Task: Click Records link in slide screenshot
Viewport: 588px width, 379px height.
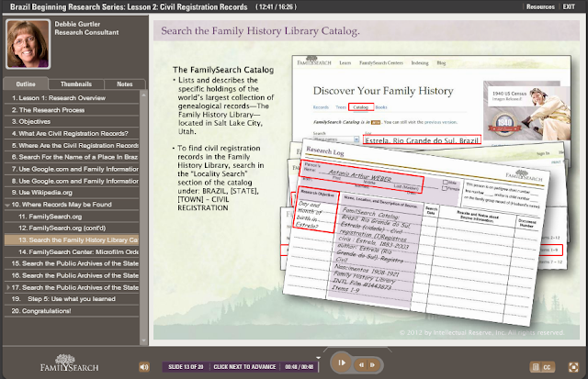Action: (x=321, y=107)
